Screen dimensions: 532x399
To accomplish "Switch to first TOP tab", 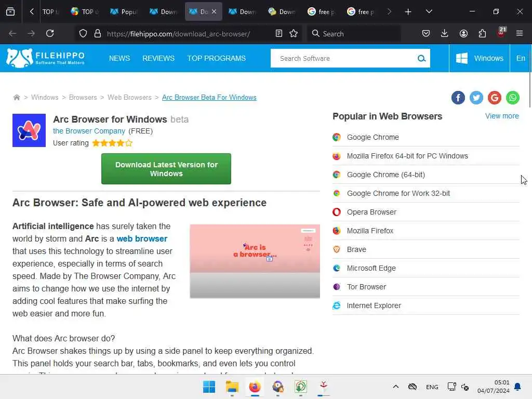I will [50, 12].
